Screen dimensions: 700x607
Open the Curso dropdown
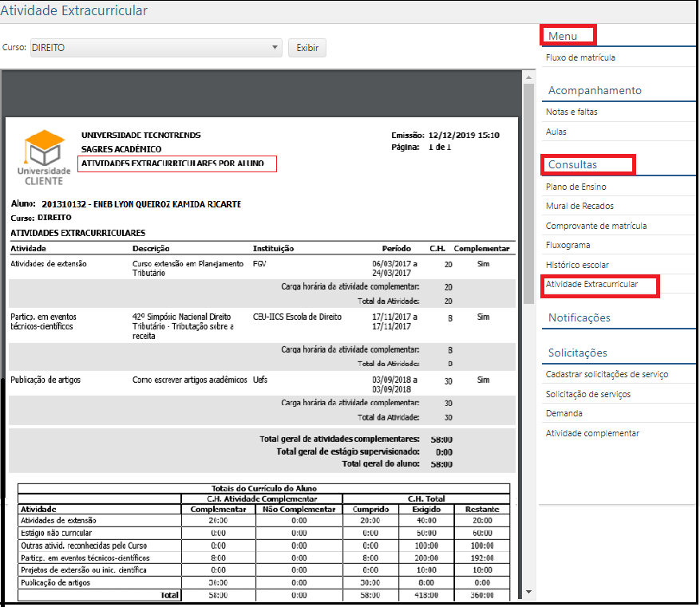[275, 48]
